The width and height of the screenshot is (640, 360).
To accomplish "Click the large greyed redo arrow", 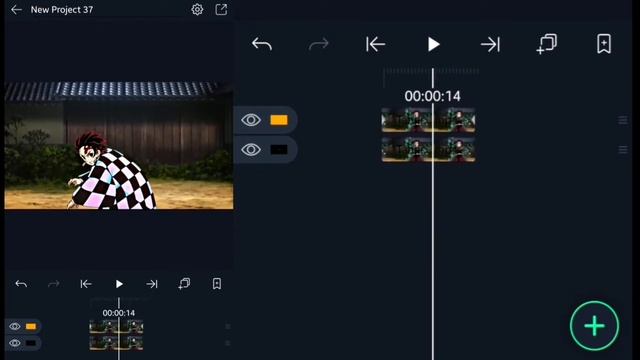I will [319, 44].
